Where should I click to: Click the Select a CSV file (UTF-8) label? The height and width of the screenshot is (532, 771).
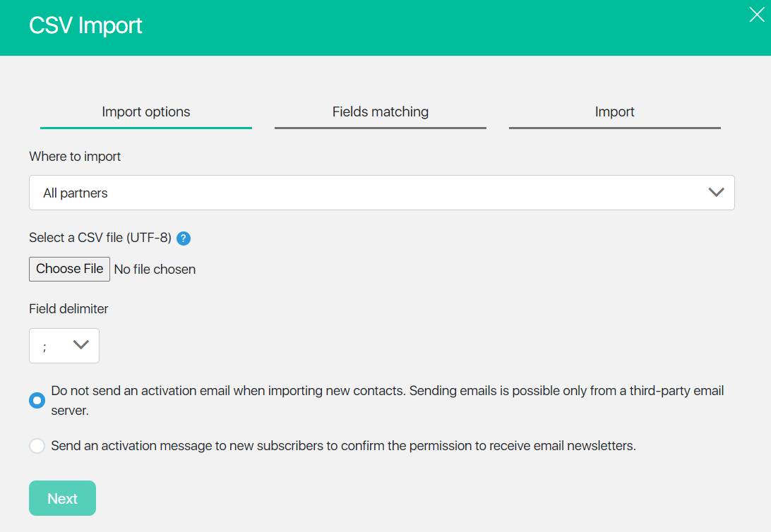pos(100,238)
